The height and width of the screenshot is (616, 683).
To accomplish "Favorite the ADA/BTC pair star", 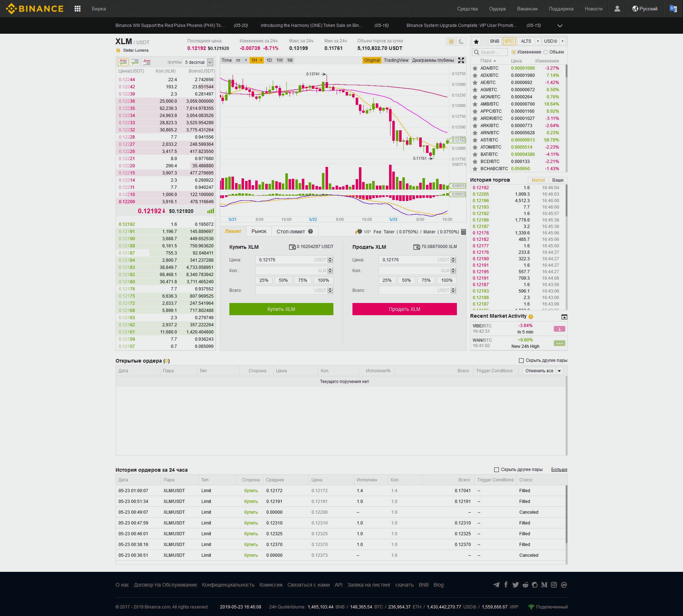I will pyautogui.click(x=475, y=68).
